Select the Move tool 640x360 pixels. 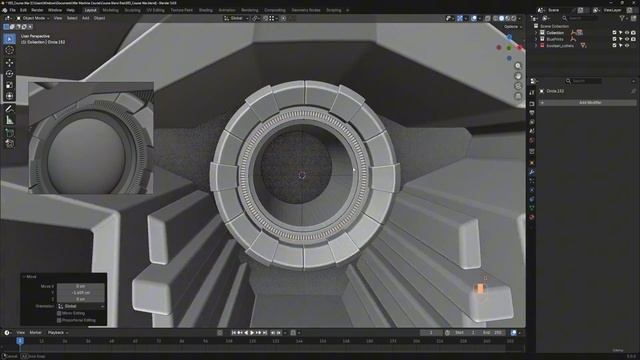tap(9, 62)
